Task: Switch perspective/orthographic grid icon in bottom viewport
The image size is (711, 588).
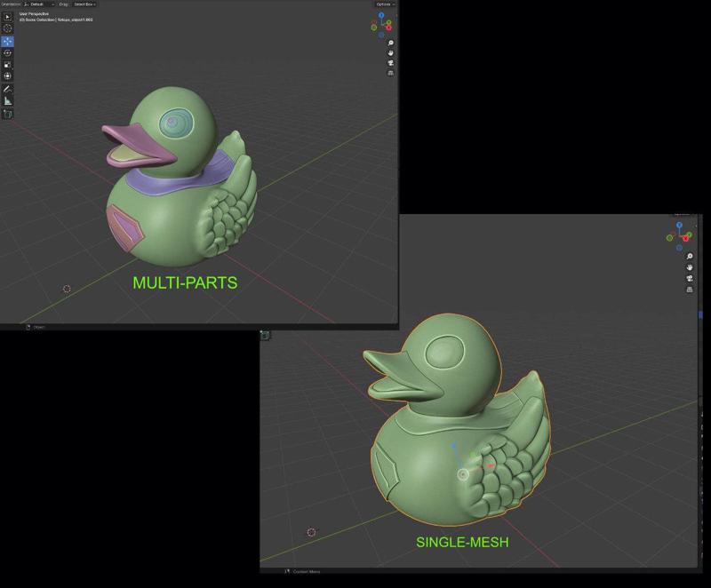Action: [x=690, y=289]
